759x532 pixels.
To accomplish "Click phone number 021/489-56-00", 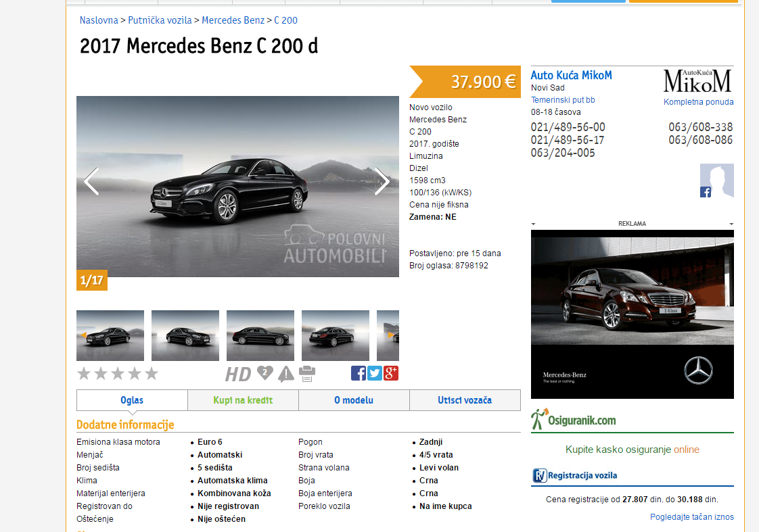I will tap(568, 127).
